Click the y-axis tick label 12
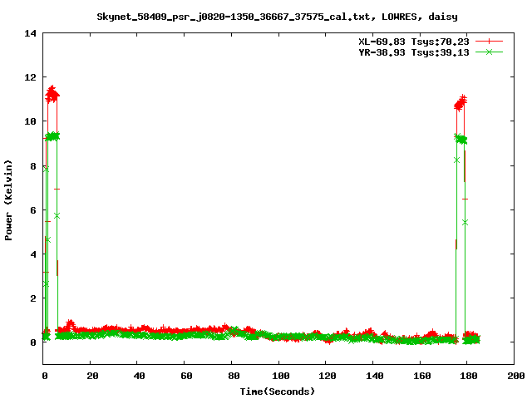This screenshot has height=399, width=532. tap(30, 77)
